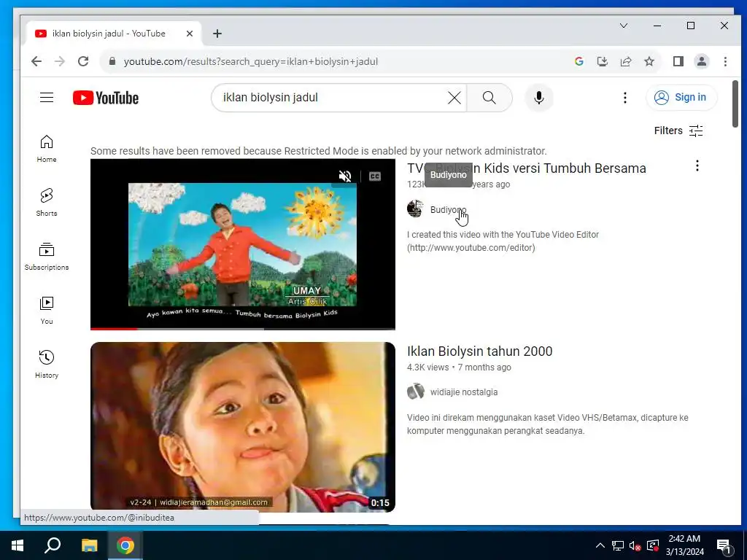Reload the page
The height and width of the screenshot is (560, 747).
(x=83, y=61)
